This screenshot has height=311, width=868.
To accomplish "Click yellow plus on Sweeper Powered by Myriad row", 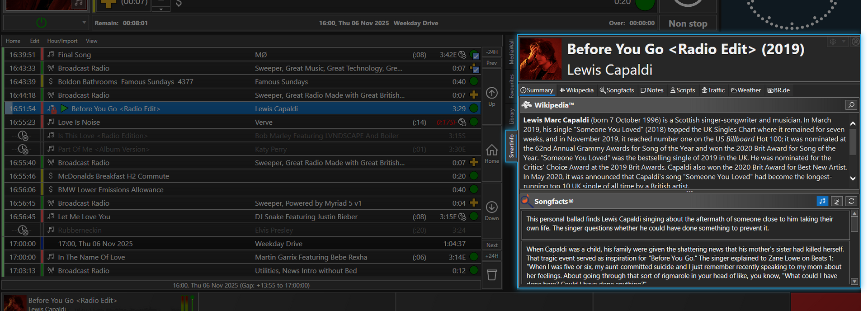I will 474,203.
